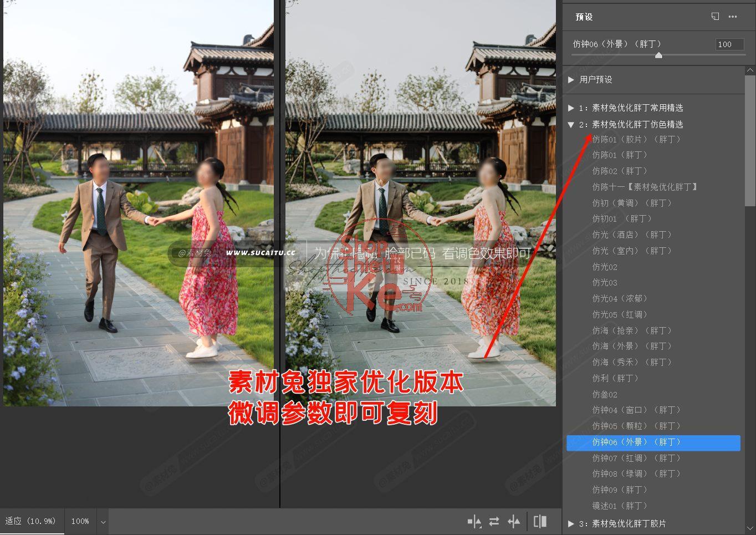Select the 仿钟07（红调）（胖丁） preset
This screenshot has height=535, width=756.
tap(636, 458)
